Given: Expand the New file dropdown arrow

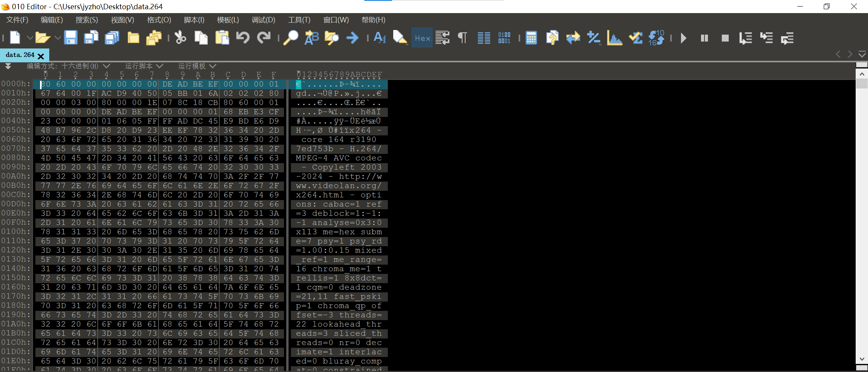Looking at the screenshot, I should tap(29, 38).
